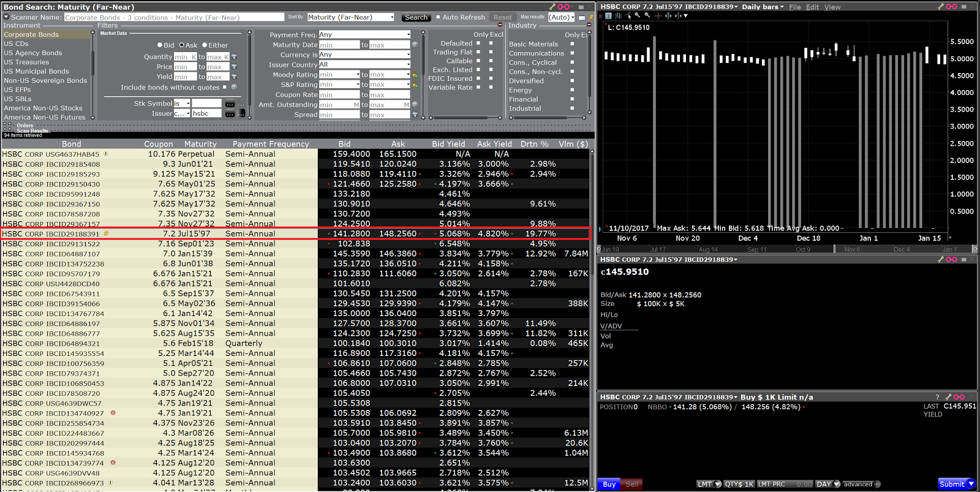980x492 pixels.
Task: Click the question mark help icon in order panel
Action: (937, 397)
